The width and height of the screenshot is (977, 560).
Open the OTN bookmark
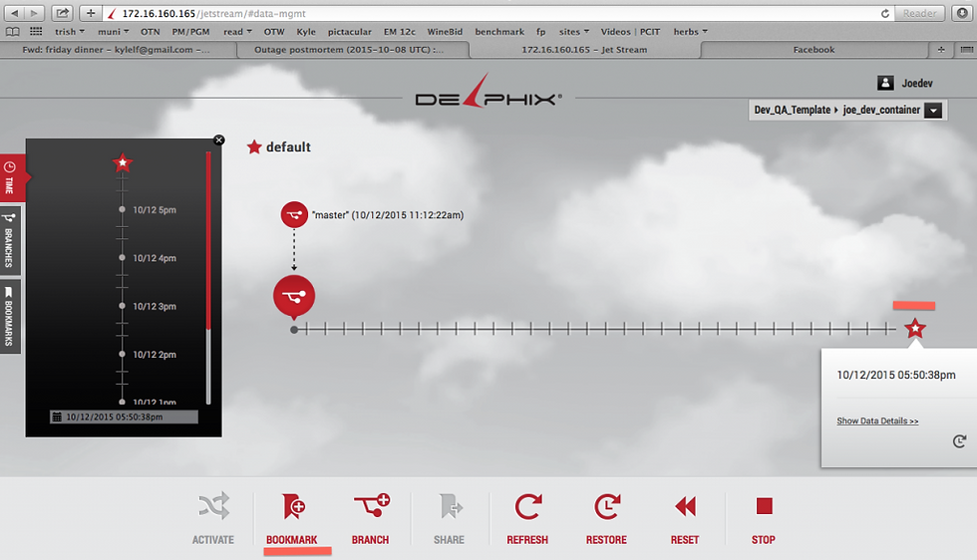[151, 32]
